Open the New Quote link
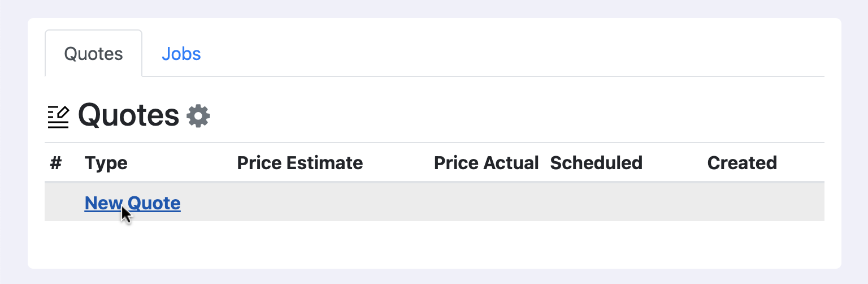Viewport: 868px width, 284px height. point(132,203)
